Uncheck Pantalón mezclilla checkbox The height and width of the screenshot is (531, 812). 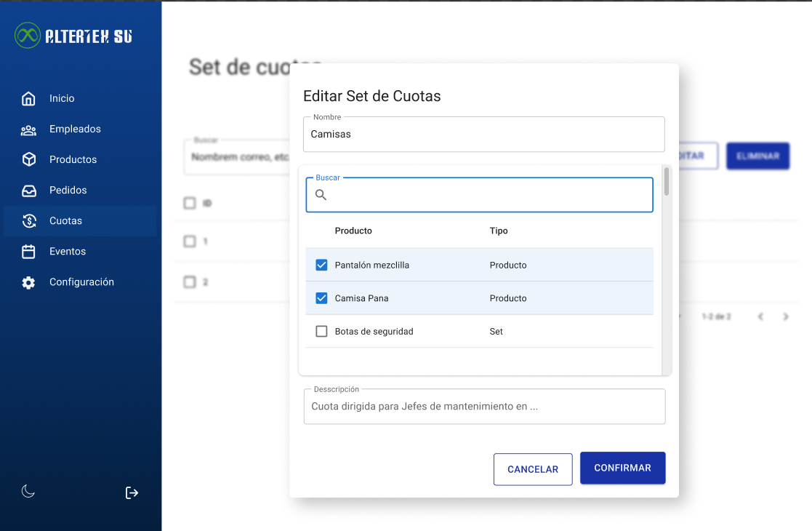pos(321,265)
